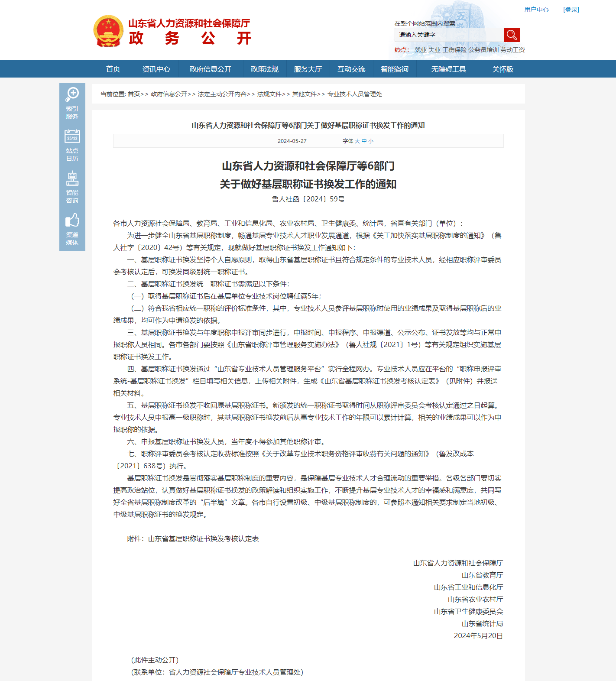Image resolution: width=616 pixels, height=681 pixels.
Task: Open the 智能咨询 robot sidebar icon
Action: click(x=72, y=188)
